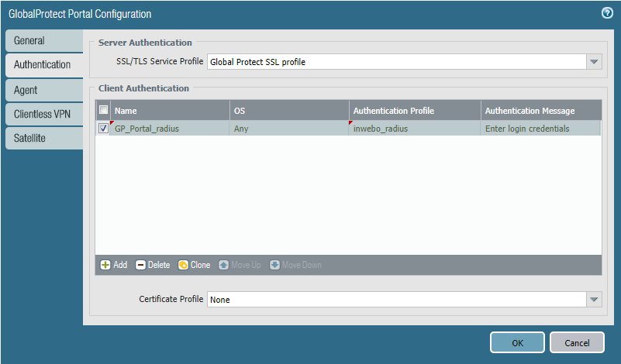Go to the Satellite tab
Screen dimensions: 621x364
coord(43,139)
